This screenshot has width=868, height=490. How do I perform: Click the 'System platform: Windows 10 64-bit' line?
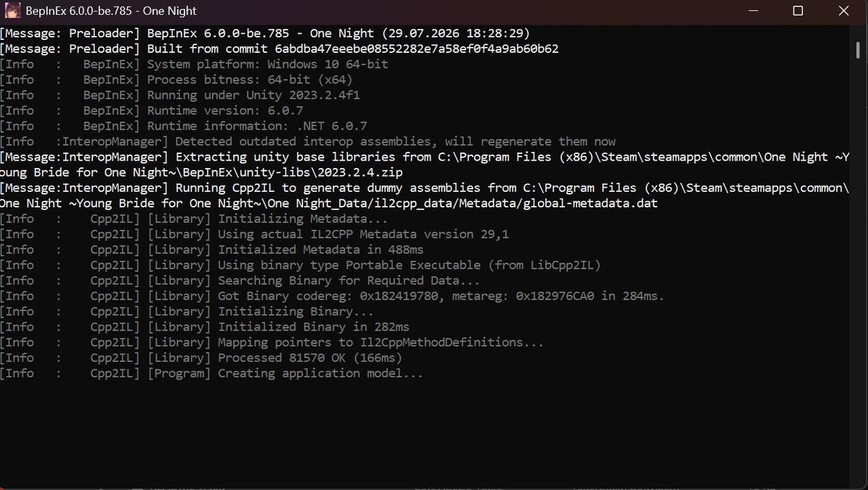pyautogui.click(x=194, y=64)
